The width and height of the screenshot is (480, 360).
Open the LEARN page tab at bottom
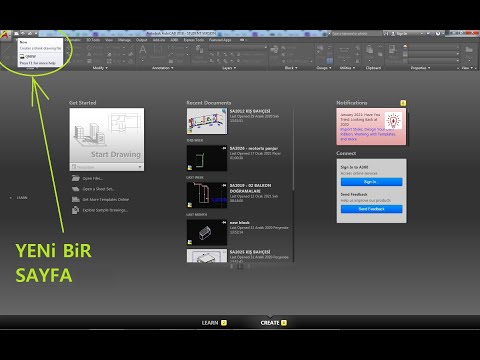pos(214,323)
